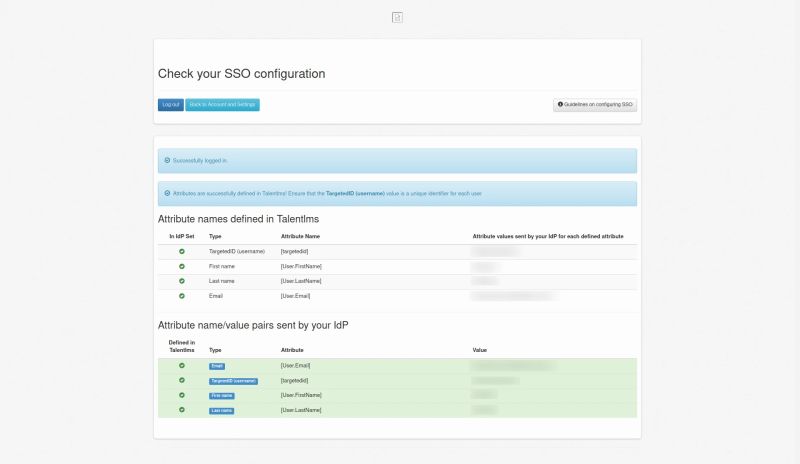This screenshot has height=464, width=800.
Task: Click the 'In IdP Set' column header
Action: point(182,236)
